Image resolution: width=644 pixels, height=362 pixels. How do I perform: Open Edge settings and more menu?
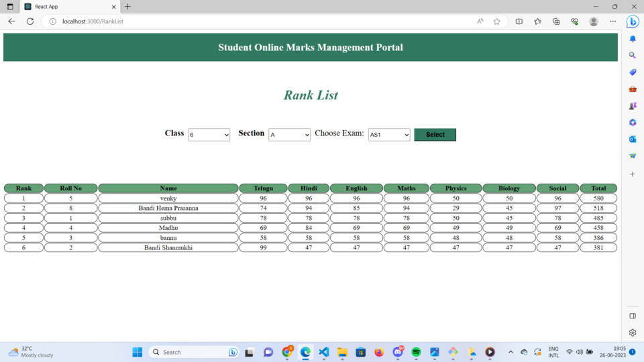point(612,21)
